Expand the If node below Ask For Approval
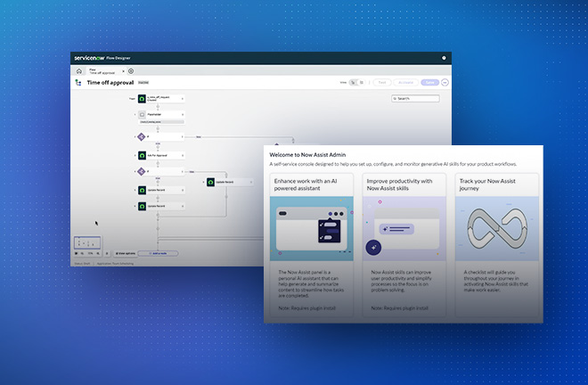The height and width of the screenshot is (385, 588). (x=135, y=171)
